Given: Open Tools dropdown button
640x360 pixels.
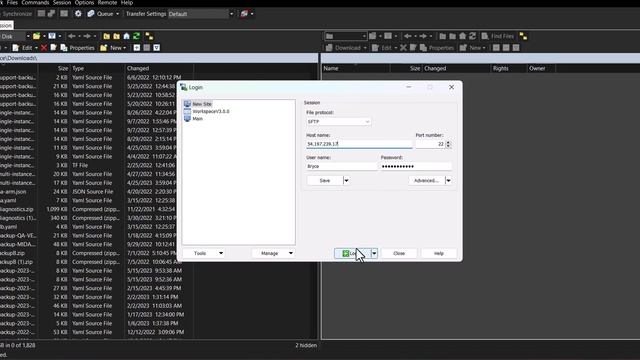Looking at the screenshot, I should [204, 253].
